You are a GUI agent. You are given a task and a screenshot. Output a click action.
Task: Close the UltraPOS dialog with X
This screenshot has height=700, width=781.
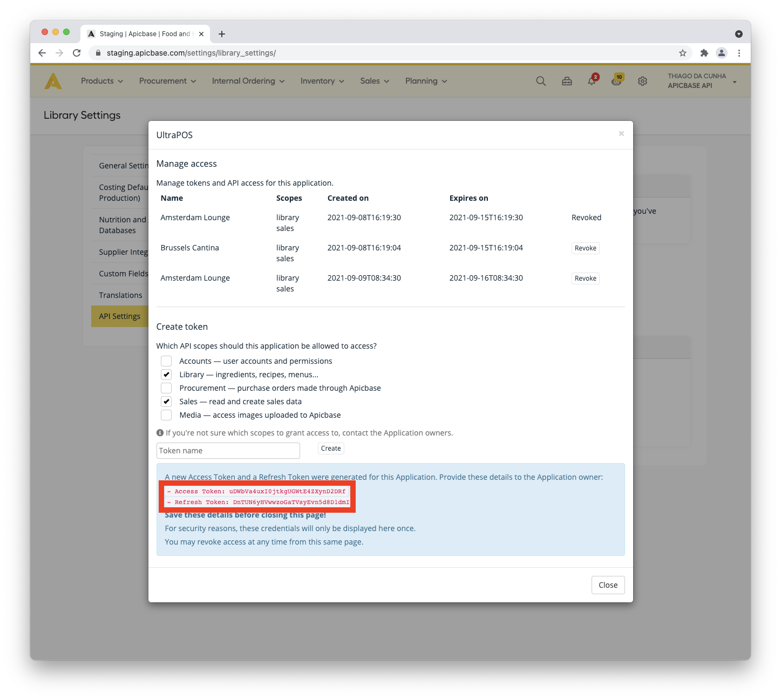coord(621,134)
